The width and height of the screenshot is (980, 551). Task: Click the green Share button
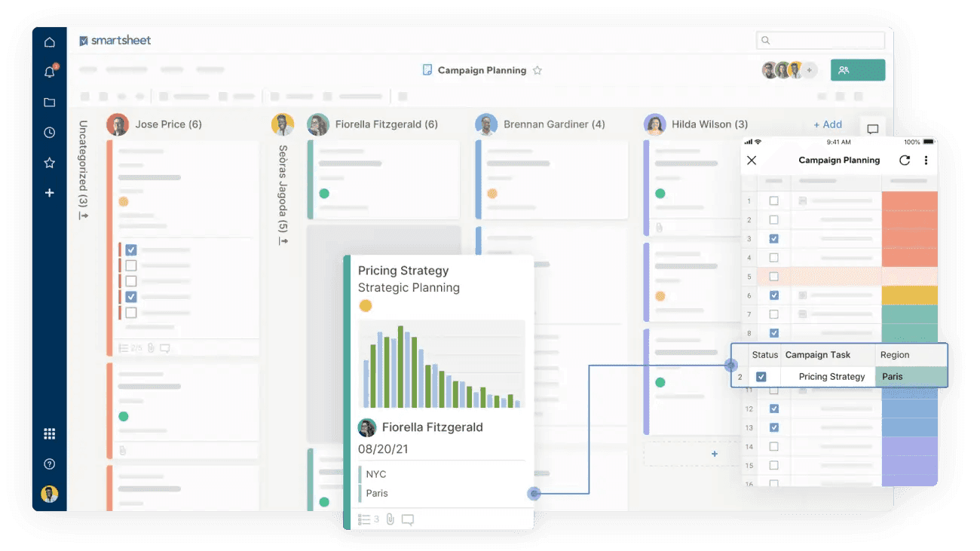pyautogui.click(x=858, y=70)
